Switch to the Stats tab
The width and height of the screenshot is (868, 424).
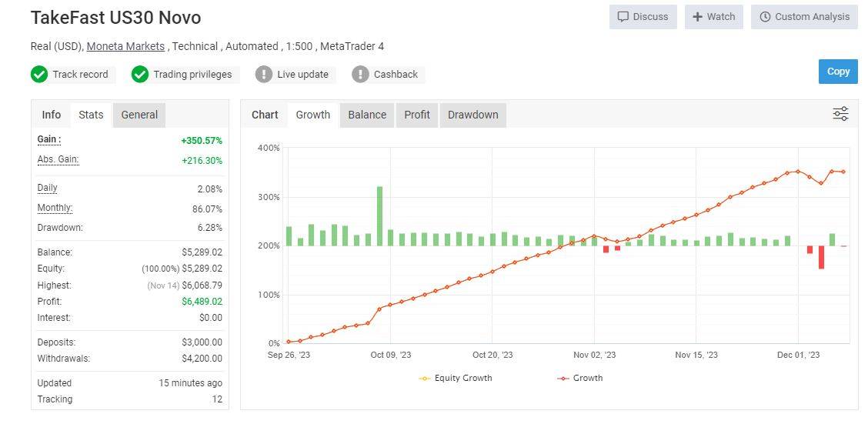point(91,115)
